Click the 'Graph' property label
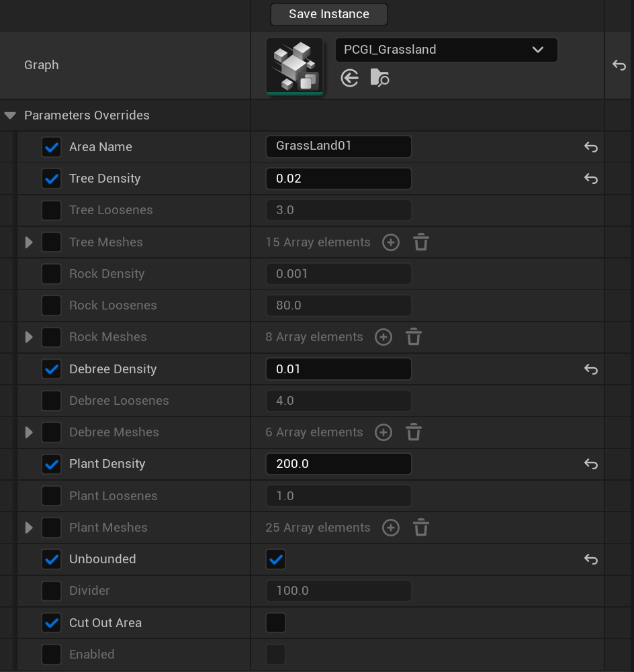This screenshot has height=672, width=634. tap(41, 65)
